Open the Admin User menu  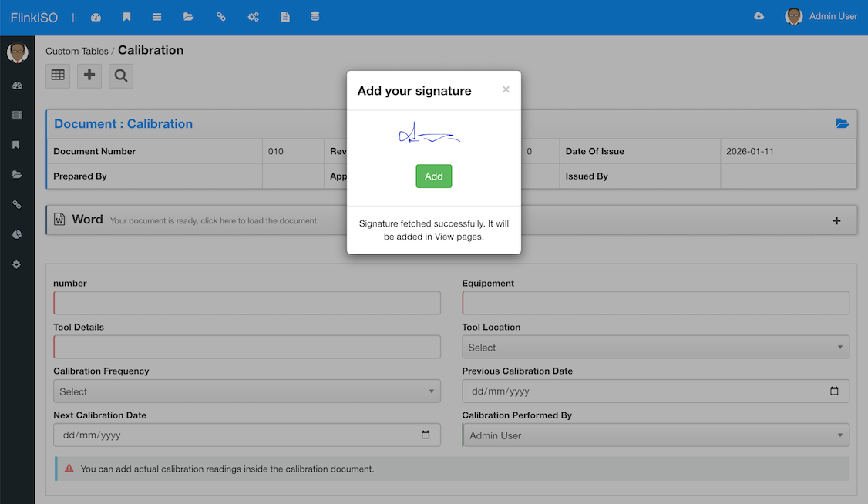pos(822,16)
